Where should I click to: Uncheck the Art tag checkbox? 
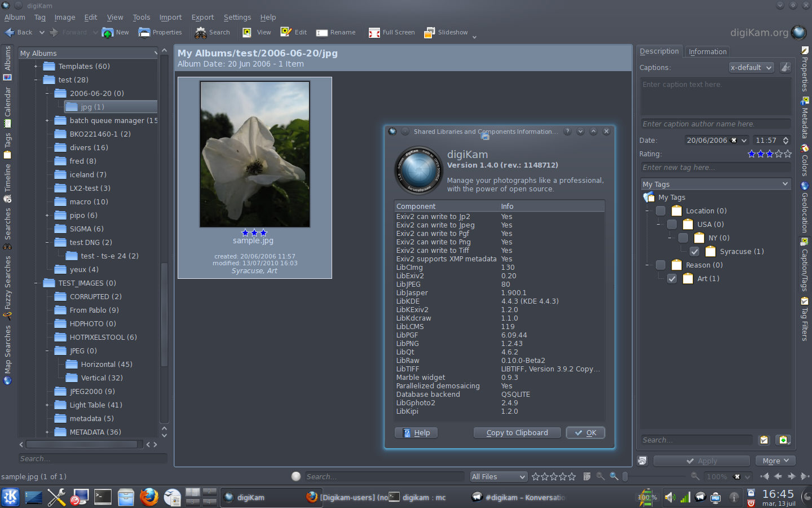[672, 279]
